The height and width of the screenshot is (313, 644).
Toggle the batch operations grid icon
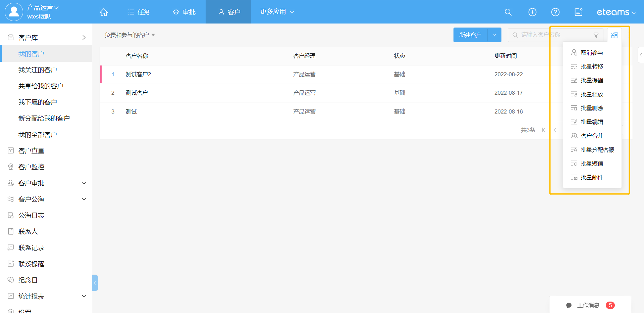coord(614,35)
